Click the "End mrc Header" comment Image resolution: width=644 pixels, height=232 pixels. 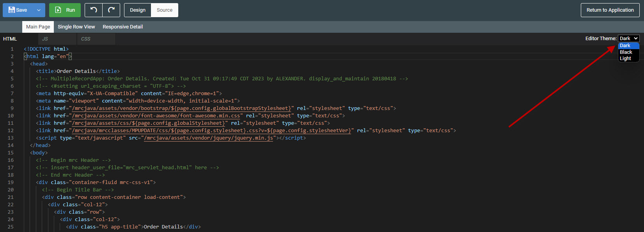[x=71, y=175]
